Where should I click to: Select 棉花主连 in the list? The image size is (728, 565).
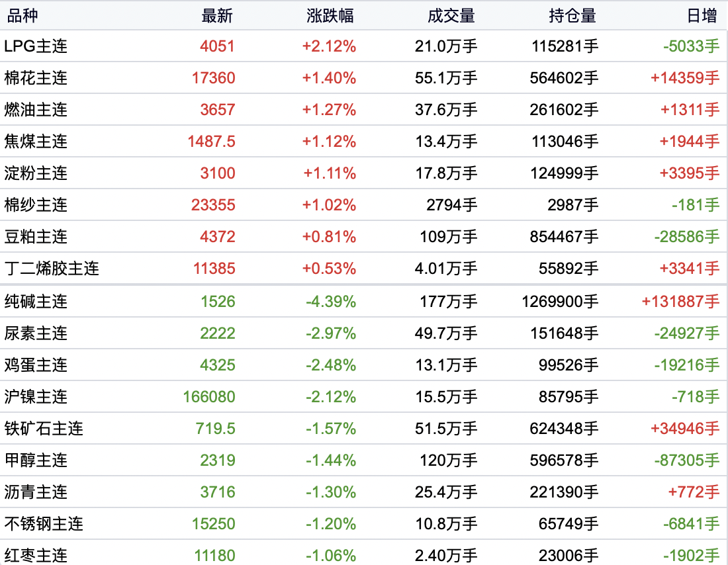(x=36, y=78)
